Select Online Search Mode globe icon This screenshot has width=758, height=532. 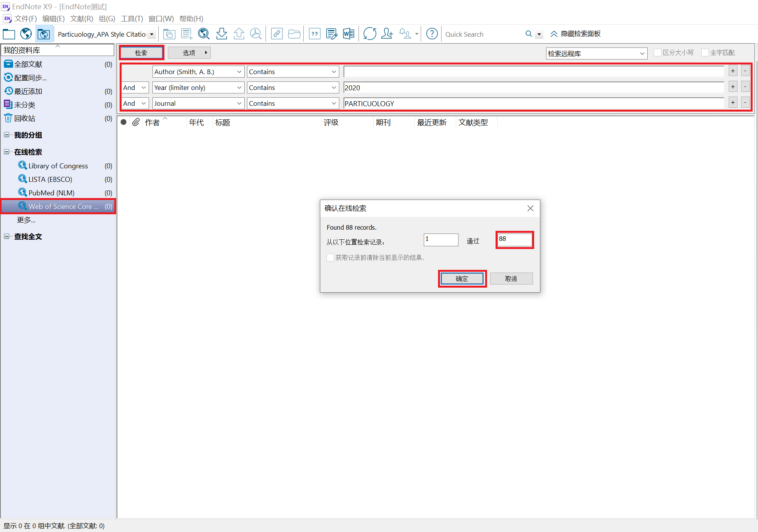(26, 34)
